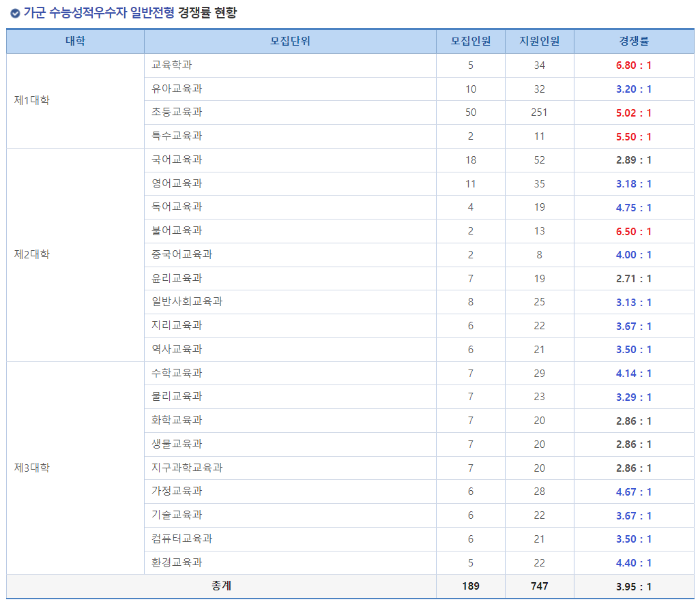Image resolution: width=700 pixels, height=604 pixels.
Task: Click the total applicant count 747
Action: coord(539,586)
